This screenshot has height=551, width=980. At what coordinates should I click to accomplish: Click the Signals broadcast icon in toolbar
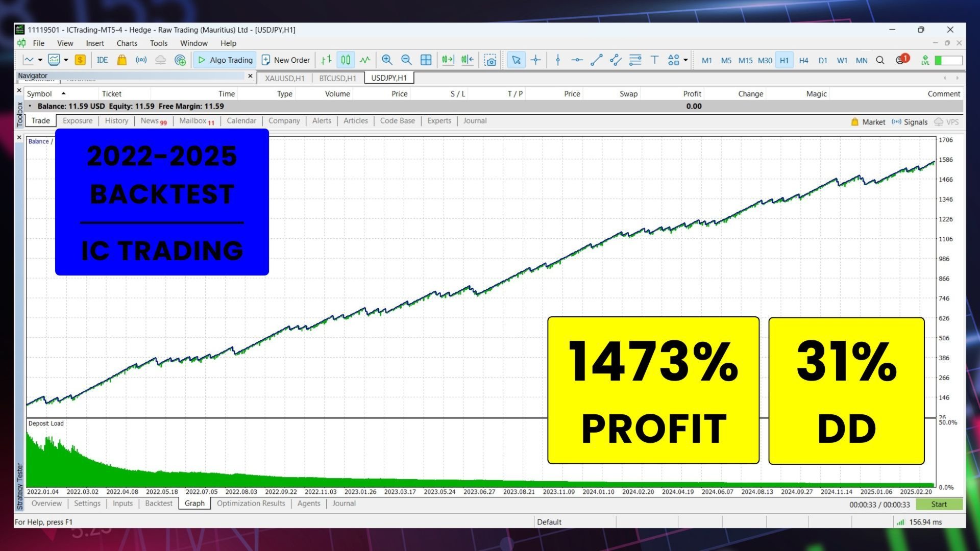[x=141, y=60]
